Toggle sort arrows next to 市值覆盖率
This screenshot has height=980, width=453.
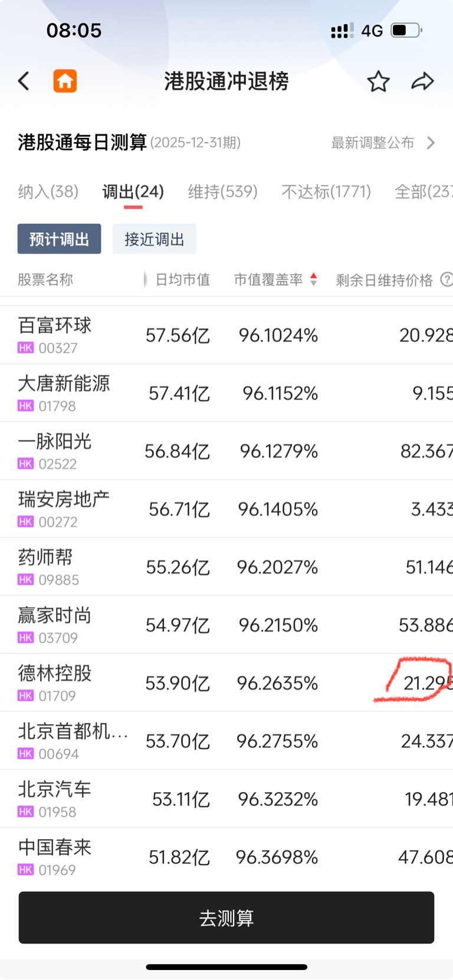(x=314, y=279)
